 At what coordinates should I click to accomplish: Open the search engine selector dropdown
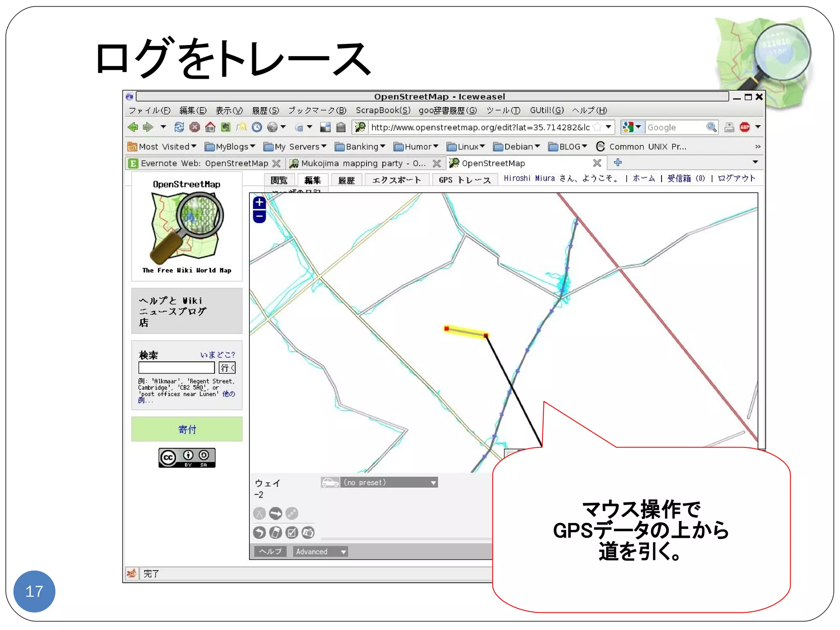632,127
